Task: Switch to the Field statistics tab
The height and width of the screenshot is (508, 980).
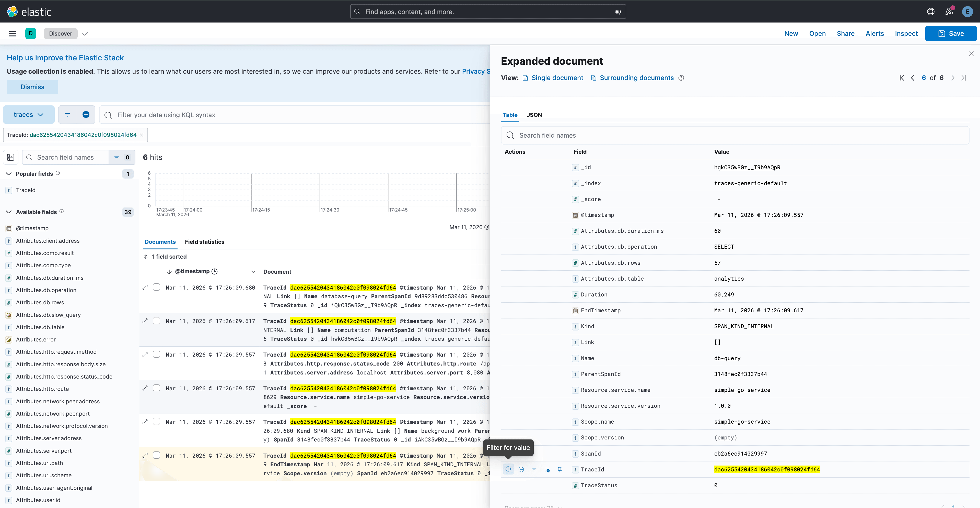Action: click(x=204, y=242)
